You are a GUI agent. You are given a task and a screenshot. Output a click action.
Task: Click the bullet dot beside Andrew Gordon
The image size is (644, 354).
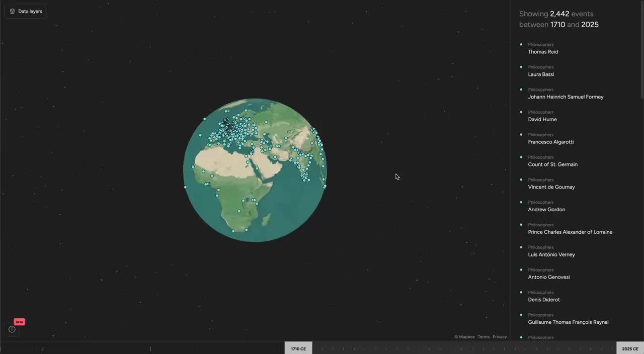[x=521, y=202]
